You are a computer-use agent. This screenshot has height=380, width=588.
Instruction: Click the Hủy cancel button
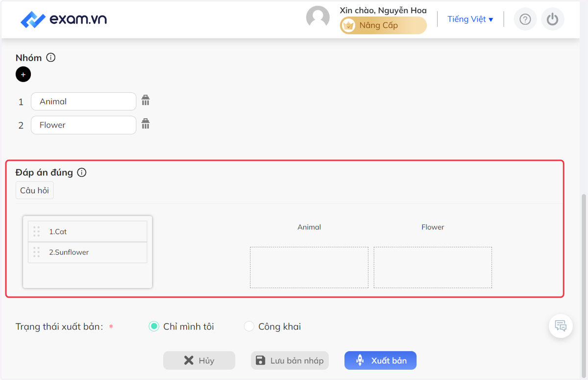pos(199,360)
